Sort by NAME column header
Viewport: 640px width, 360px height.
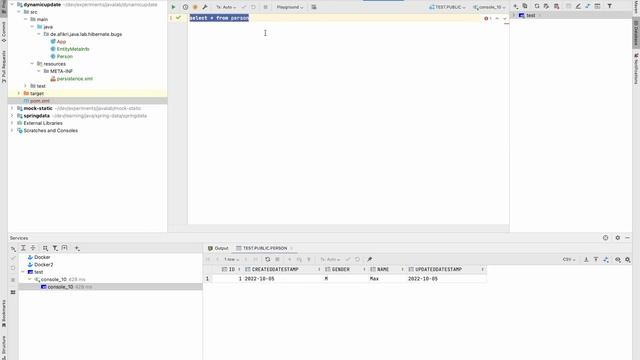[x=387, y=269]
